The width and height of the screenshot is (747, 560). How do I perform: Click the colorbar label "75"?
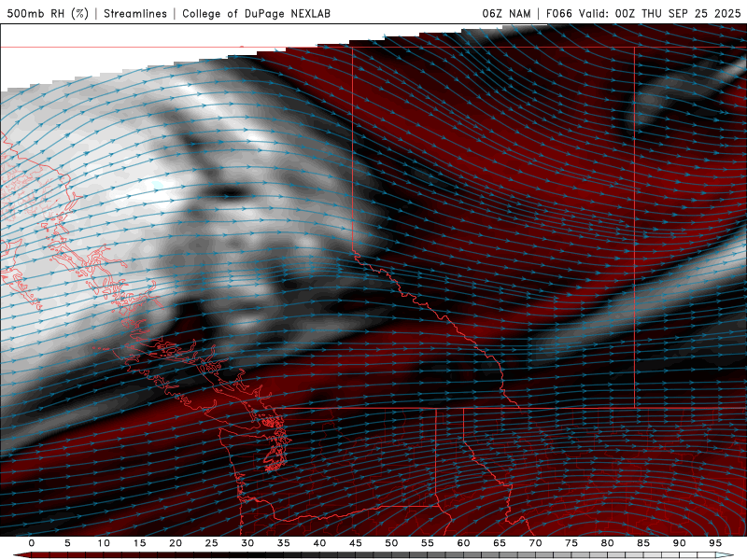point(571,543)
